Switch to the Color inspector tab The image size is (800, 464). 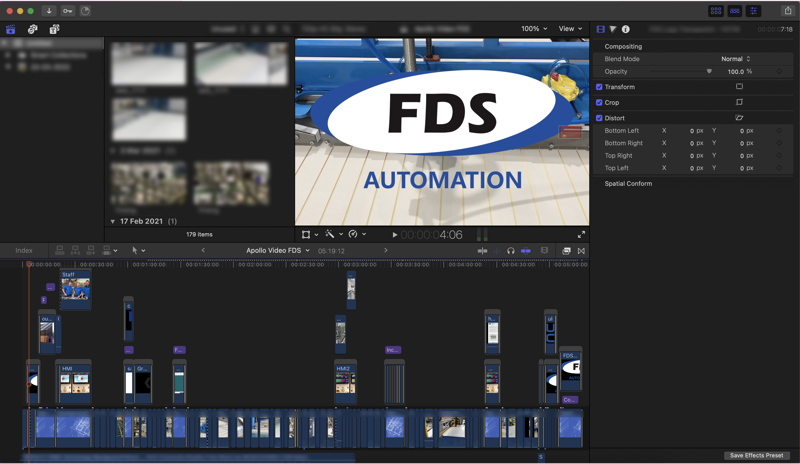point(613,29)
